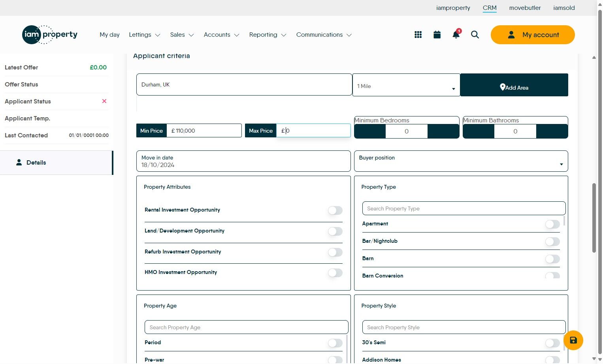Toggle the Apartment property type
The image size is (603, 364).
click(x=552, y=224)
